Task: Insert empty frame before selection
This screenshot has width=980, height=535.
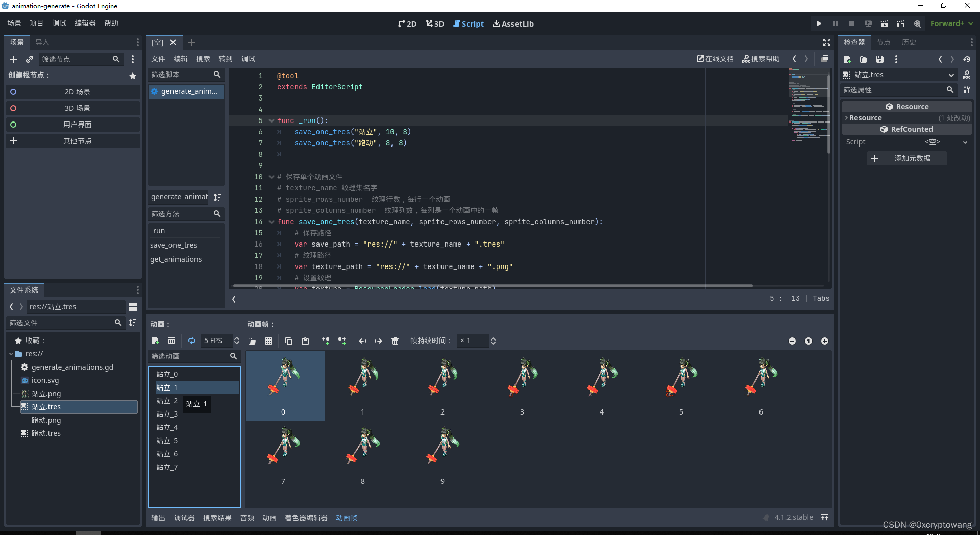Action: (x=326, y=341)
